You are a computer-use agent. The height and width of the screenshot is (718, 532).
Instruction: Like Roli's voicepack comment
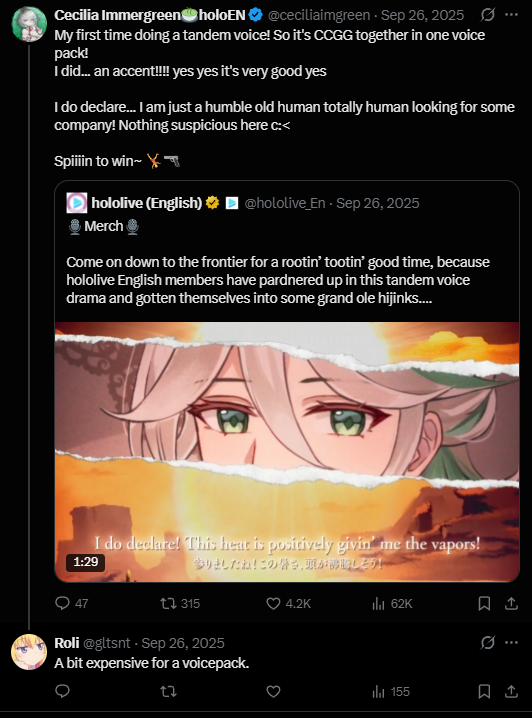[273, 691]
